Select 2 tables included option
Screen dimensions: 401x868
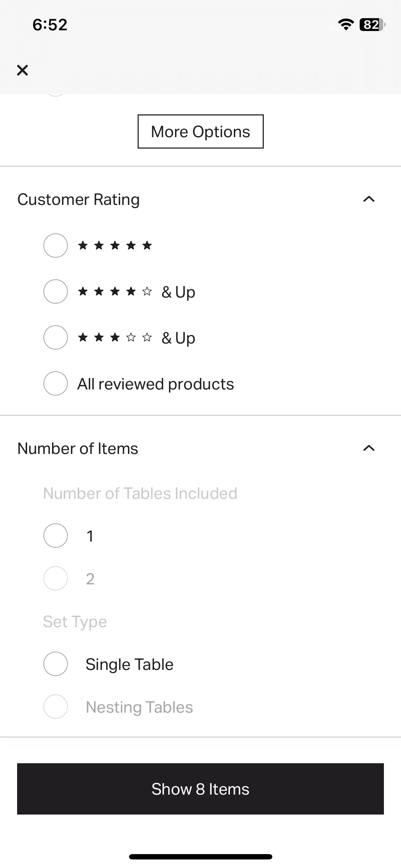(x=56, y=578)
